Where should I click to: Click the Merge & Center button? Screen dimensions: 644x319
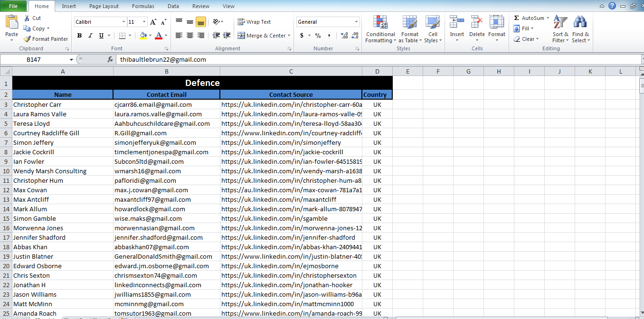pyautogui.click(x=263, y=35)
